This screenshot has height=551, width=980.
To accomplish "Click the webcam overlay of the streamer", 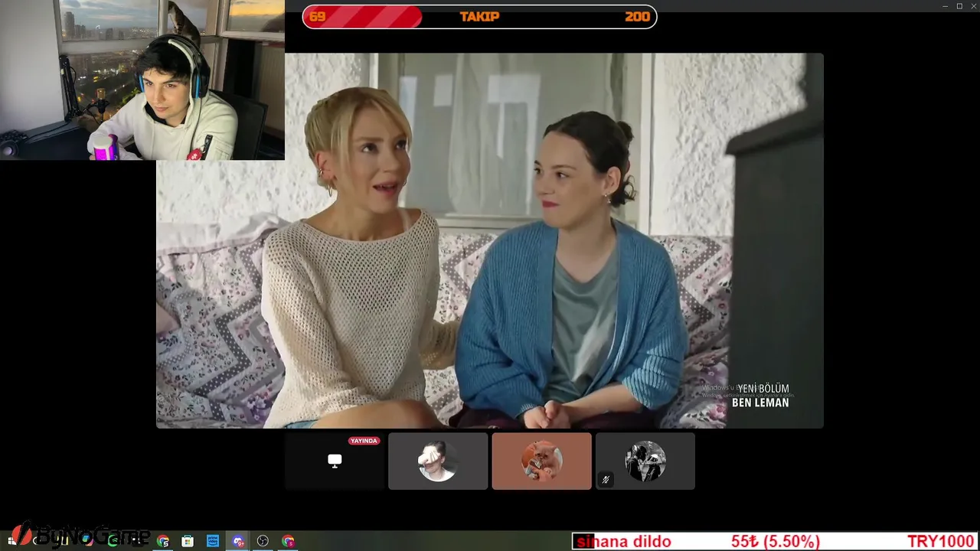I will tap(142, 80).
